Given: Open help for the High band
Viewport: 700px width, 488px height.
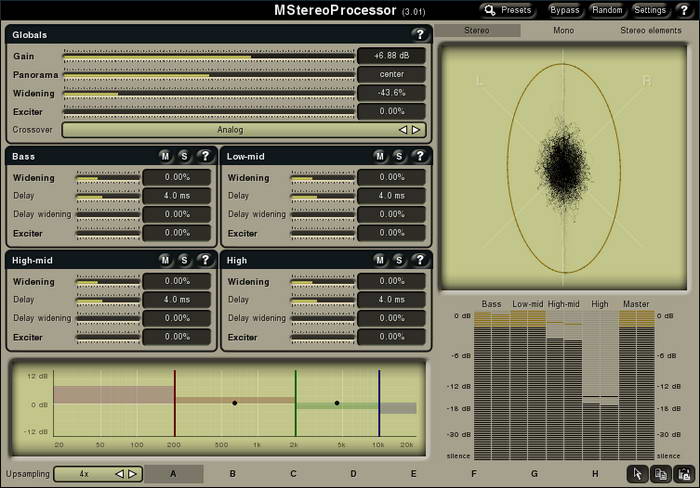Looking at the screenshot, I should 419,260.
